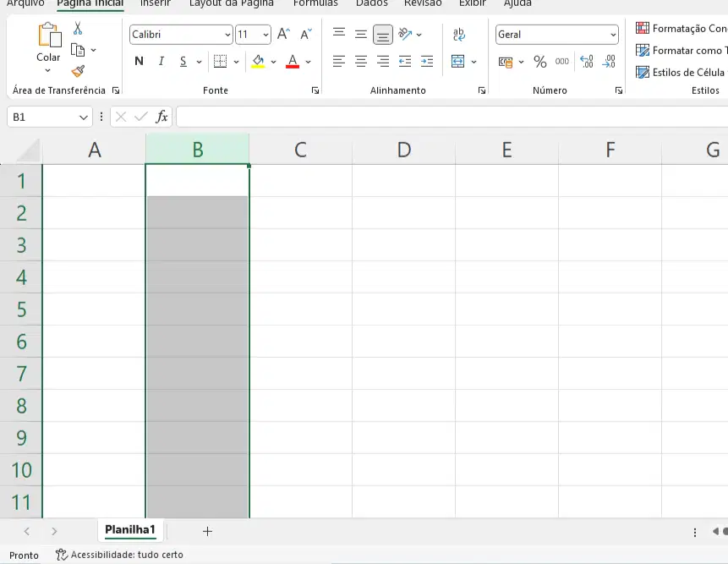The width and height of the screenshot is (728, 564).
Task: Open Name Box B1 dropdown arrow
Action: [x=84, y=118]
